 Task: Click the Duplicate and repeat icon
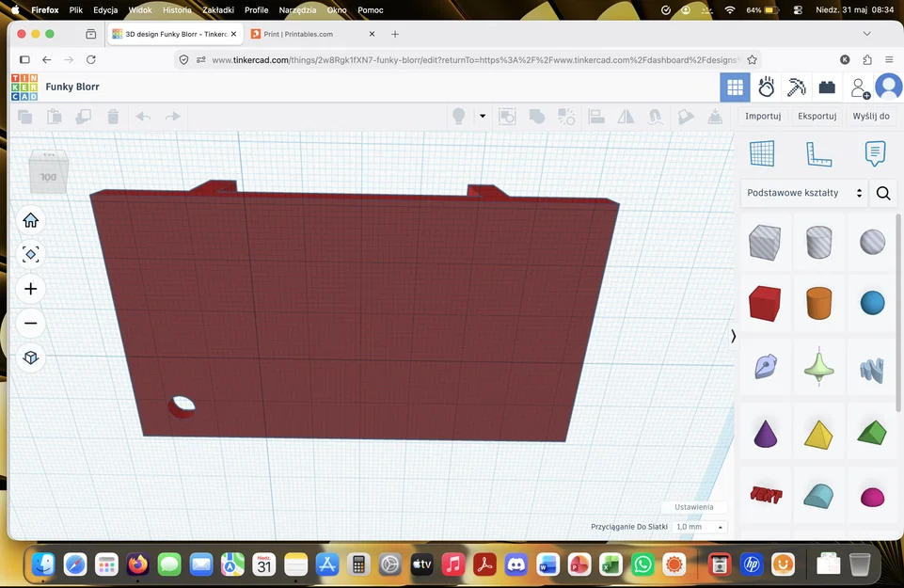pos(83,117)
